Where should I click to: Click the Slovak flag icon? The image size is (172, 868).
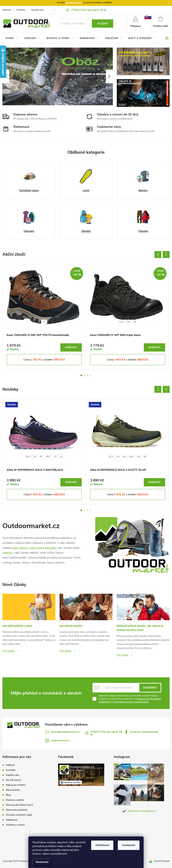coord(148,17)
